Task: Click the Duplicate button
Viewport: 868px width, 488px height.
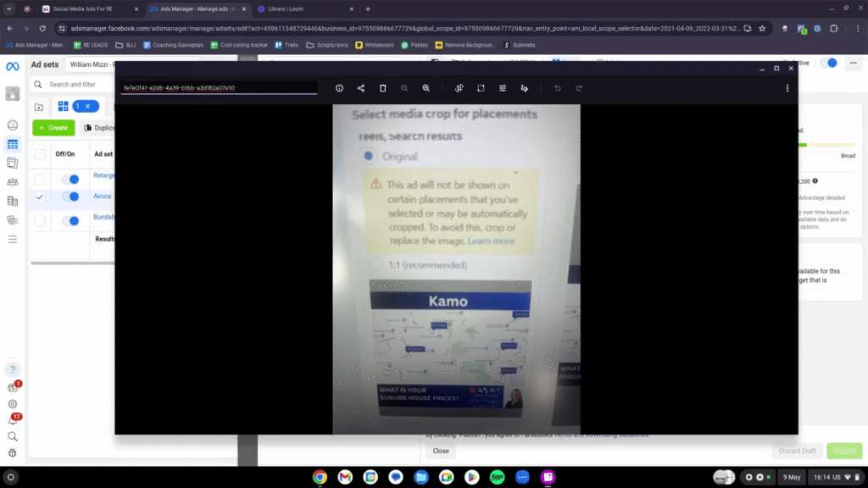Action: 98,128
